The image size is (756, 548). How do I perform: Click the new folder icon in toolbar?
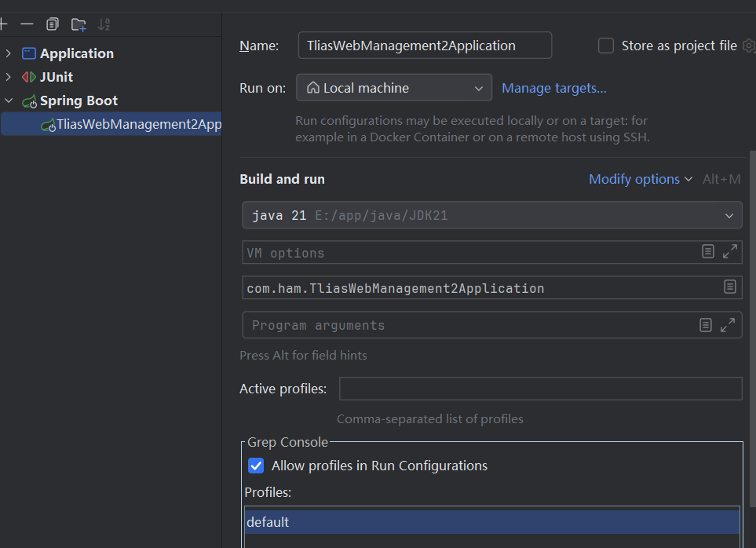(79, 24)
